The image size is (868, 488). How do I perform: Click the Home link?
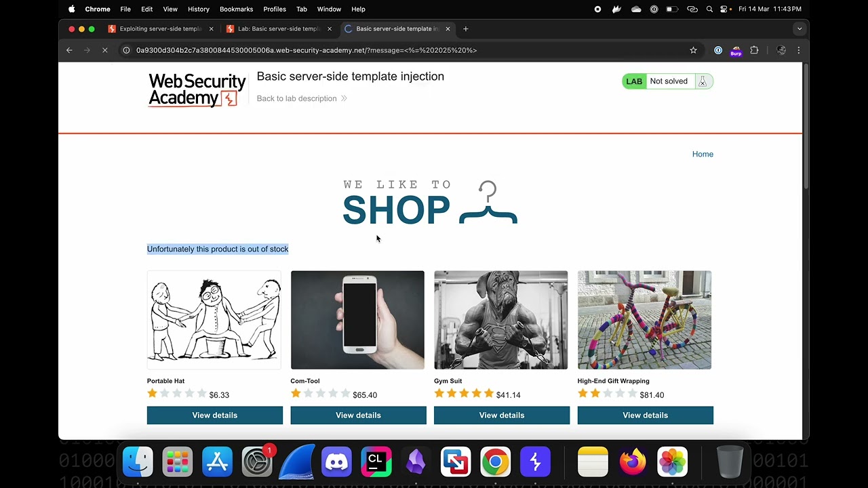703,154
